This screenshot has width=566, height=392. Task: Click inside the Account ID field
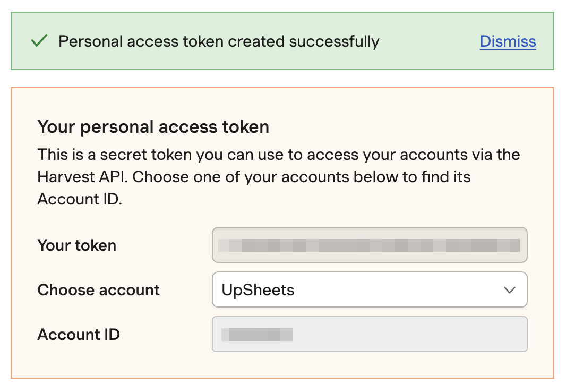point(369,334)
